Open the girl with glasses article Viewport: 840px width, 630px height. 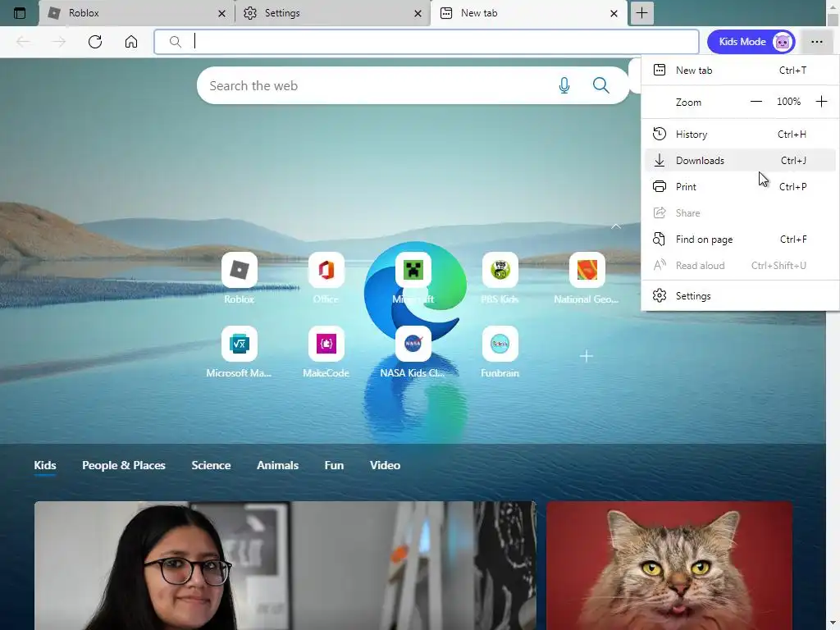pos(285,566)
